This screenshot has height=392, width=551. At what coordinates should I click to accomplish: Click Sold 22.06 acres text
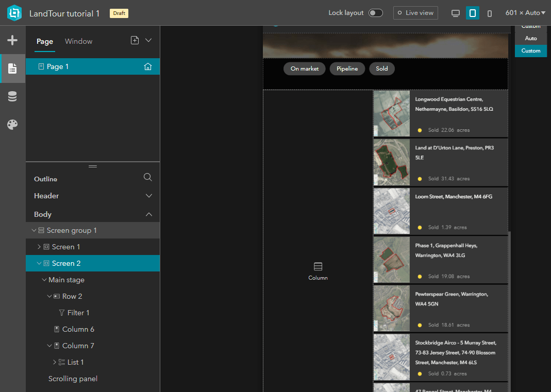point(449,130)
